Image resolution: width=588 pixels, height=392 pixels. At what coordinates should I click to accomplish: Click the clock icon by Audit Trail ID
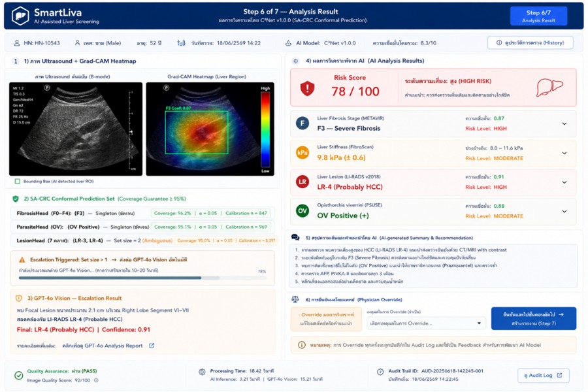pyautogui.click(x=380, y=372)
